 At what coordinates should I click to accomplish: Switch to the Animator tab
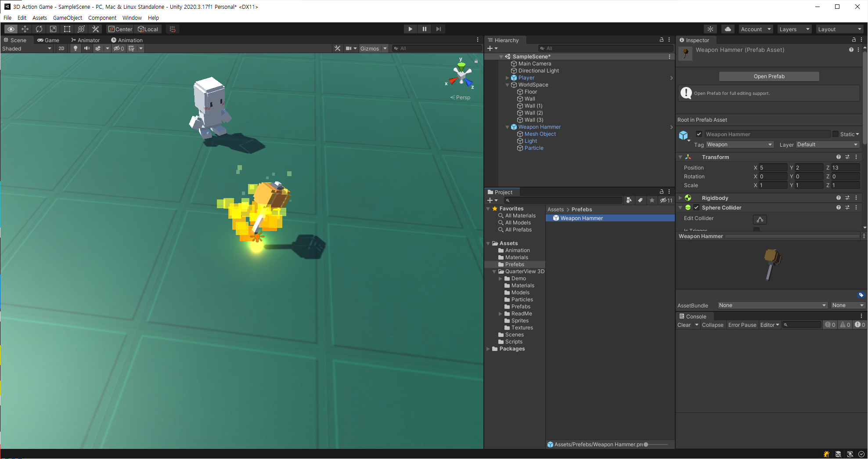pos(86,40)
